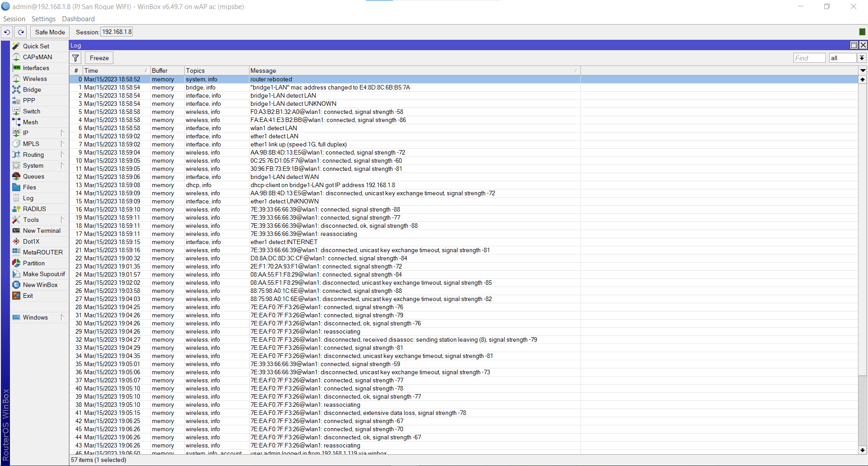
Task: Open a New WinBox instance
Action: (x=41, y=285)
